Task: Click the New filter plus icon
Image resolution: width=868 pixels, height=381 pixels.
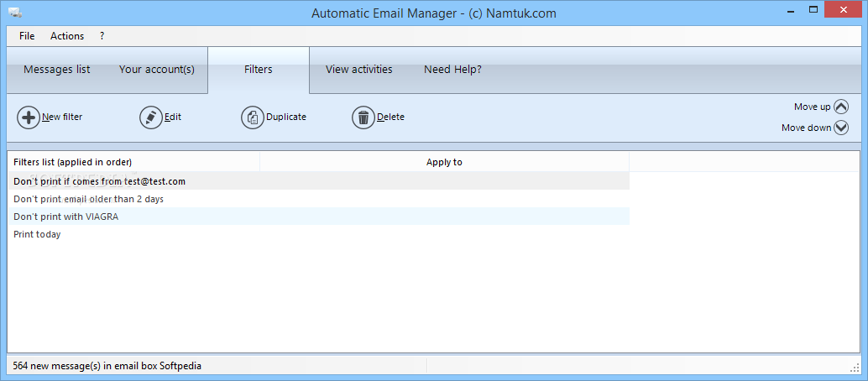Action: pos(29,117)
